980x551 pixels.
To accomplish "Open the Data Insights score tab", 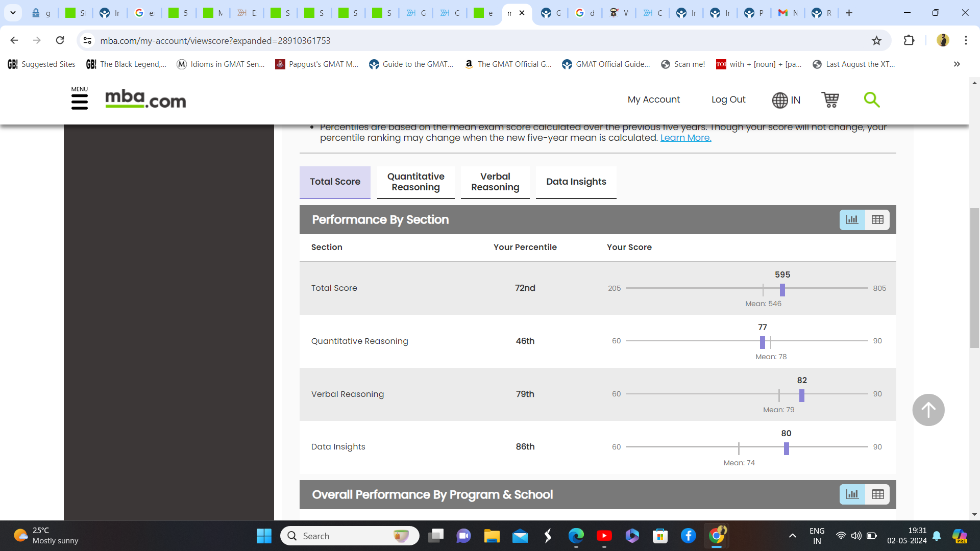I will [576, 182].
